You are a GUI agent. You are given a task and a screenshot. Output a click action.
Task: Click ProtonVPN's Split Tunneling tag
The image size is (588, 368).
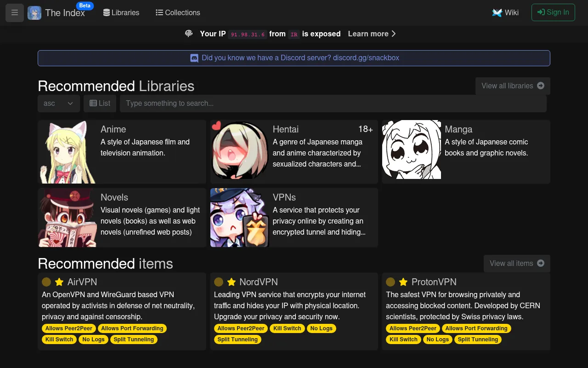coord(478,339)
